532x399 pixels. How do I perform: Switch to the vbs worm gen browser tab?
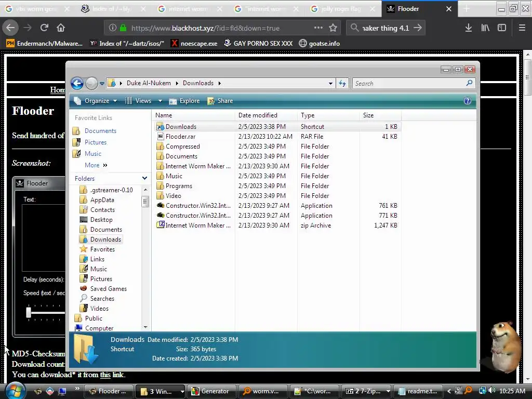pos(35,9)
